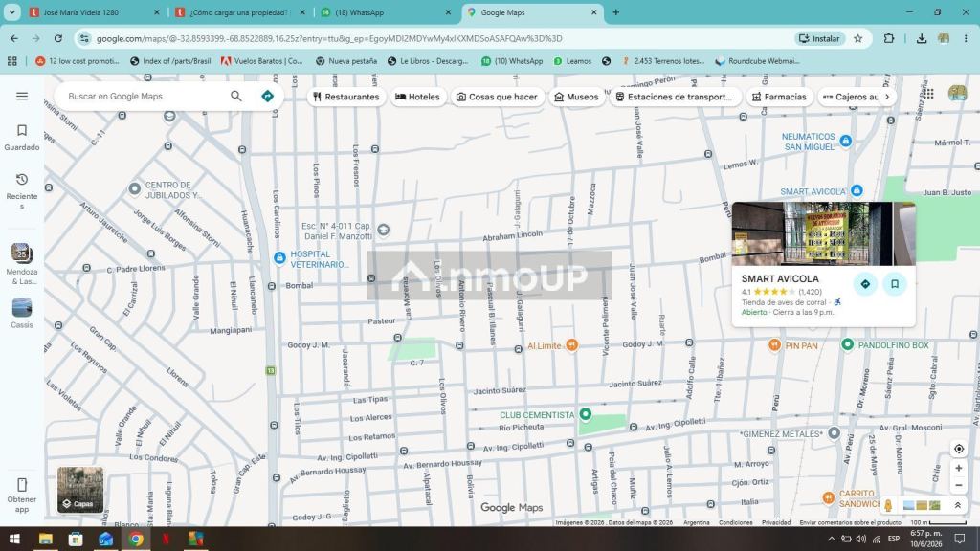The image size is (980, 551).
Task: Select the Cajeros automáticos chip
Action: tap(850, 97)
